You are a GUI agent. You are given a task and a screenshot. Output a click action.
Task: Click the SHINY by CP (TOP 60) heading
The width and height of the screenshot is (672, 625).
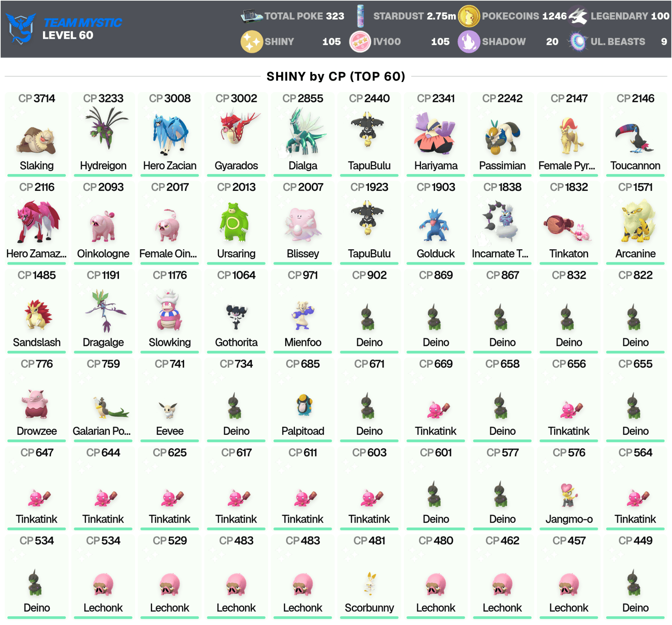pyautogui.click(x=336, y=76)
